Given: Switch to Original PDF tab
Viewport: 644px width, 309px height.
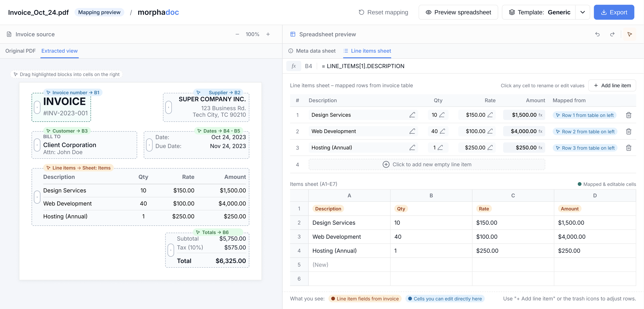Looking at the screenshot, I should [20, 51].
